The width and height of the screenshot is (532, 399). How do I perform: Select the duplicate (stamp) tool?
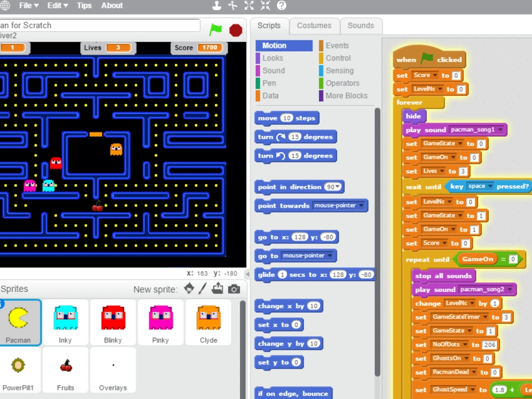(217, 5)
